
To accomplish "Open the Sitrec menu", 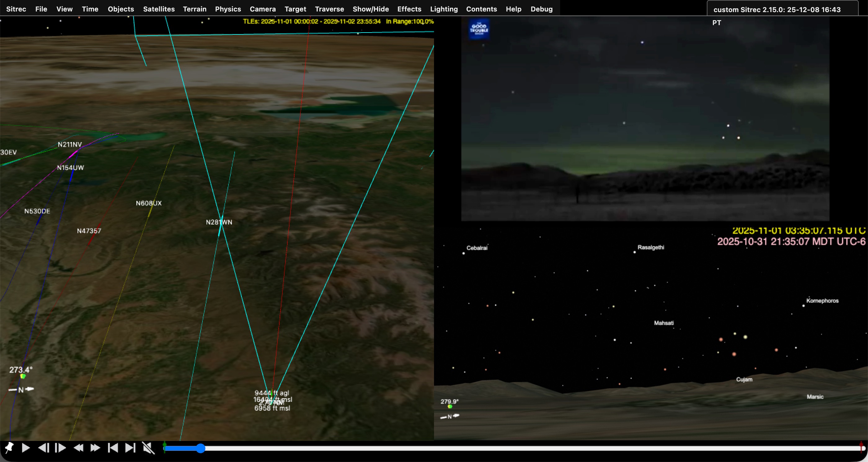I will (x=16, y=9).
